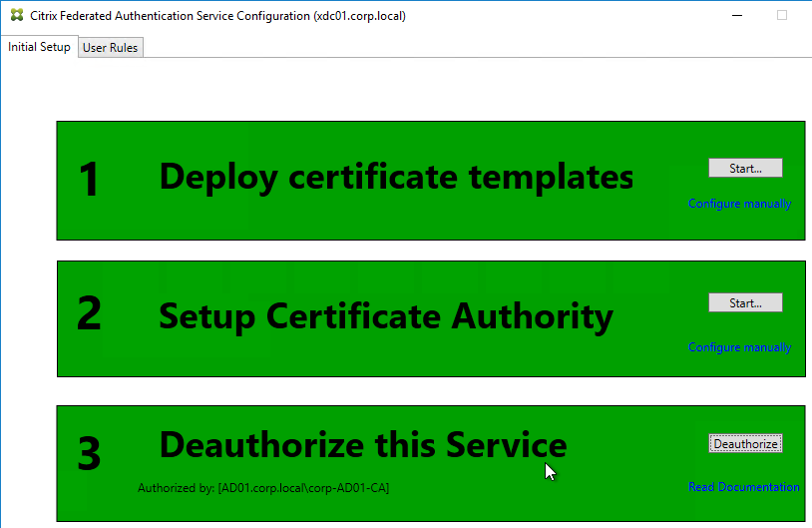Click the 'Setup Certificate Authority' heading
The width and height of the screenshot is (812, 528).
click(386, 316)
